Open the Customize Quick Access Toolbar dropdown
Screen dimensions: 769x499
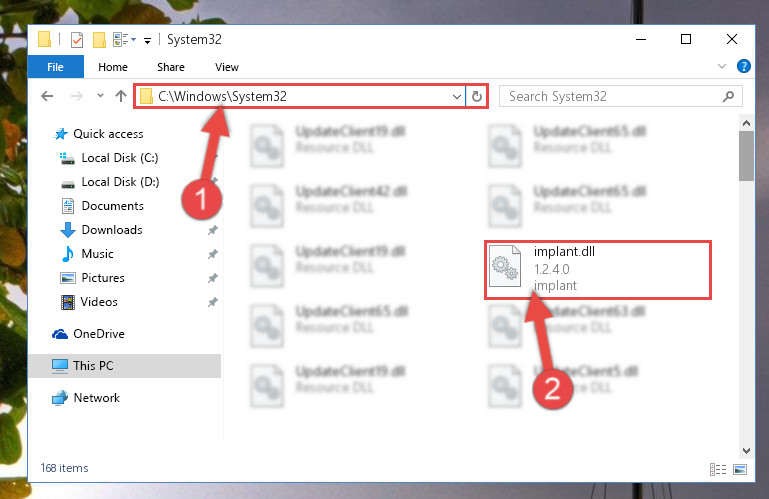click(147, 41)
